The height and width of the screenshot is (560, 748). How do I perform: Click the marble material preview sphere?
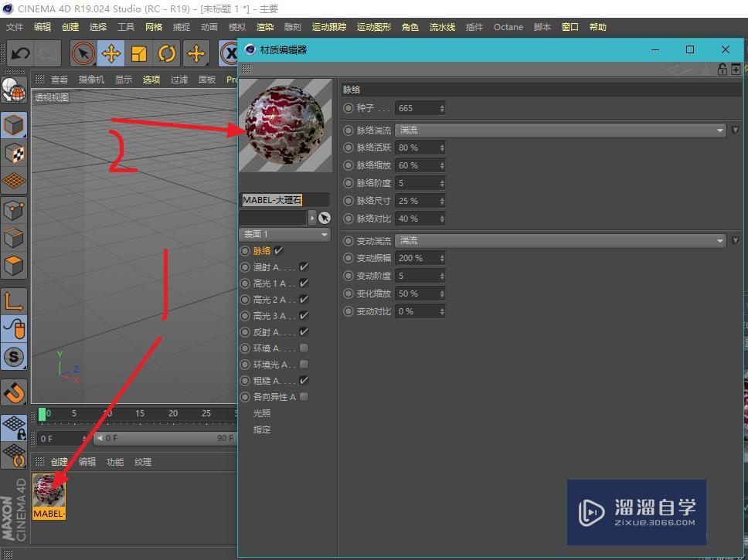(285, 125)
